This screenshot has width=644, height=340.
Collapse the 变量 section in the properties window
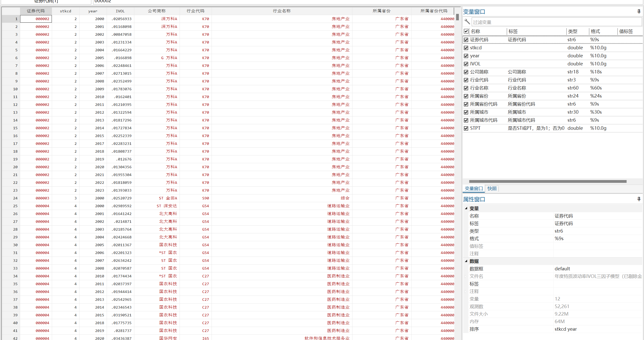pyautogui.click(x=466, y=208)
